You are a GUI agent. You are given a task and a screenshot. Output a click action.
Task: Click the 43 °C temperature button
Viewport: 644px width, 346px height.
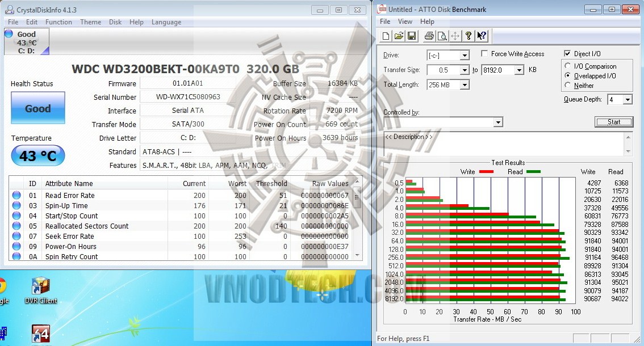coord(38,155)
